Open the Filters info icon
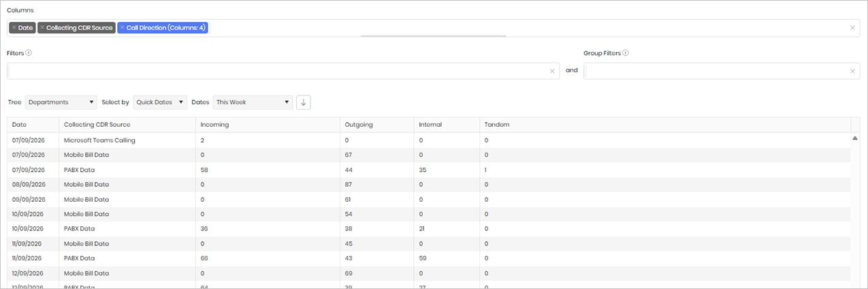 pyautogui.click(x=29, y=52)
